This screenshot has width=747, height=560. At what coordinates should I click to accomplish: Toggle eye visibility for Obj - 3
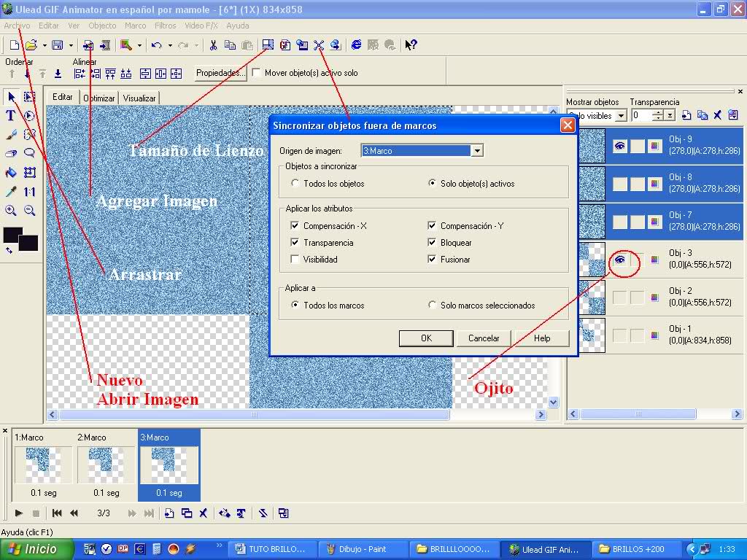coord(619,260)
